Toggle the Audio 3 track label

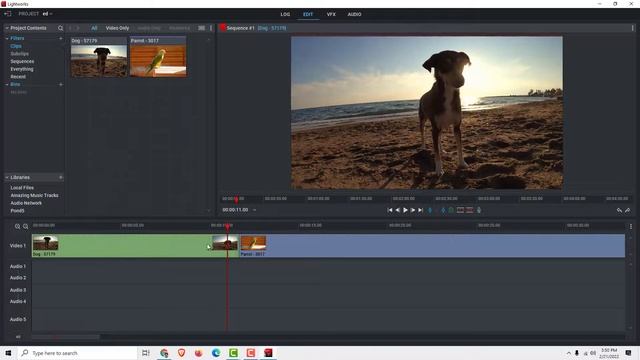(x=18, y=290)
